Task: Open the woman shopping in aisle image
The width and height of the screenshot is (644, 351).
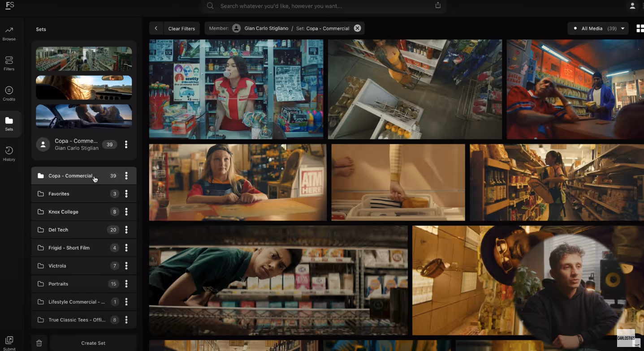Action: pyautogui.click(x=557, y=182)
